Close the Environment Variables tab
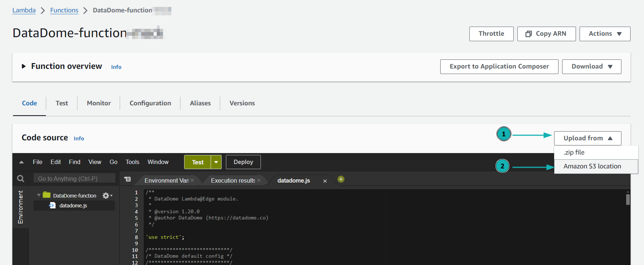Viewport: 644px width, 265px height. pos(192,180)
